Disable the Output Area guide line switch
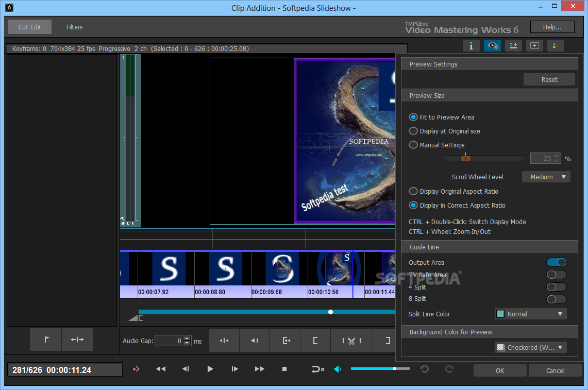 tap(556, 263)
